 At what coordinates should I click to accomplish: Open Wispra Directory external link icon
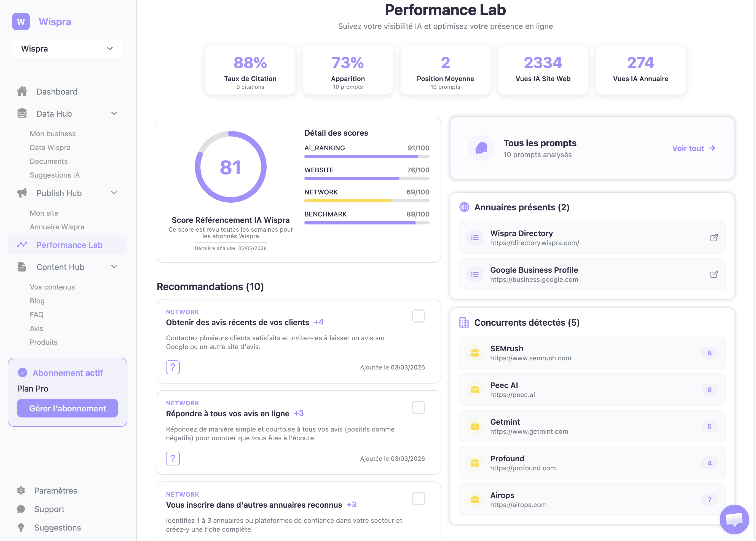[714, 237]
